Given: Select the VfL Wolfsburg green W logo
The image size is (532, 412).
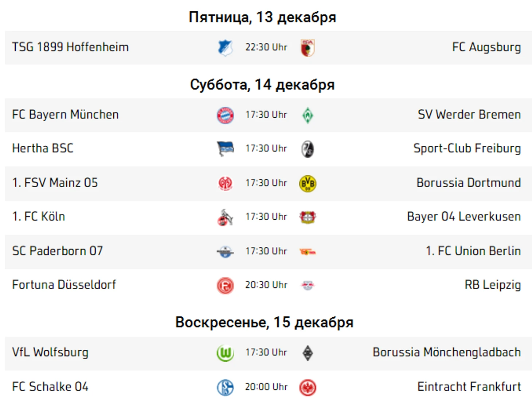Looking at the screenshot, I should [225, 353].
